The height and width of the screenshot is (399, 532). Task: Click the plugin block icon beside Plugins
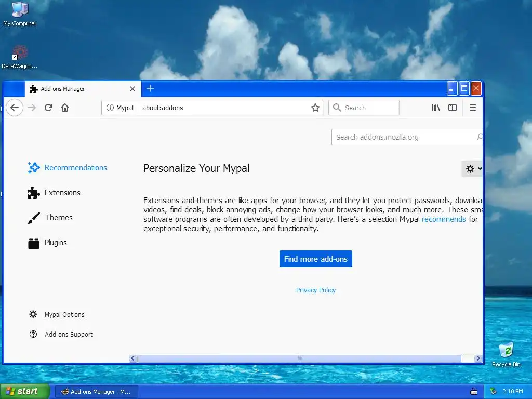pyautogui.click(x=34, y=243)
